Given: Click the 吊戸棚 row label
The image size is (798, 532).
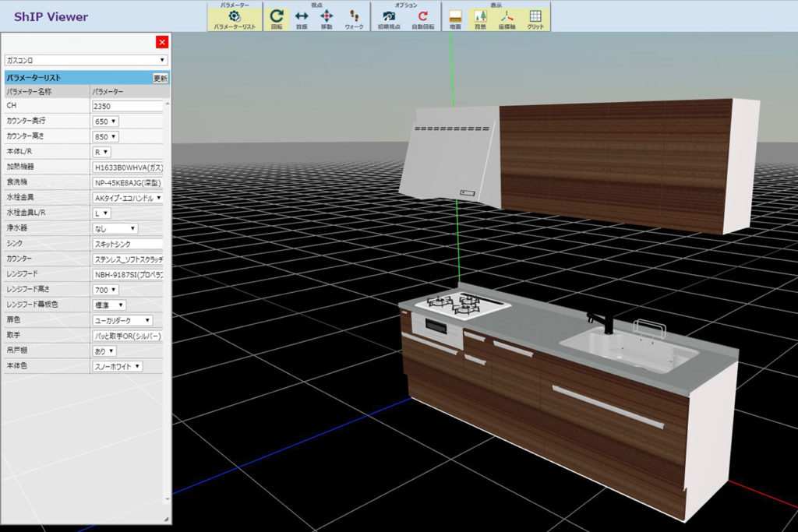Looking at the screenshot, I should [17, 351].
